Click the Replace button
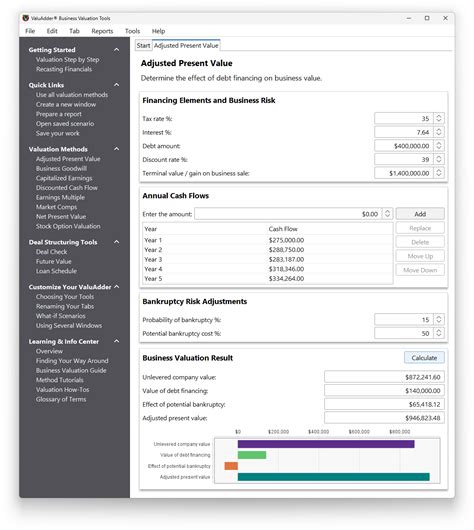 (420, 228)
